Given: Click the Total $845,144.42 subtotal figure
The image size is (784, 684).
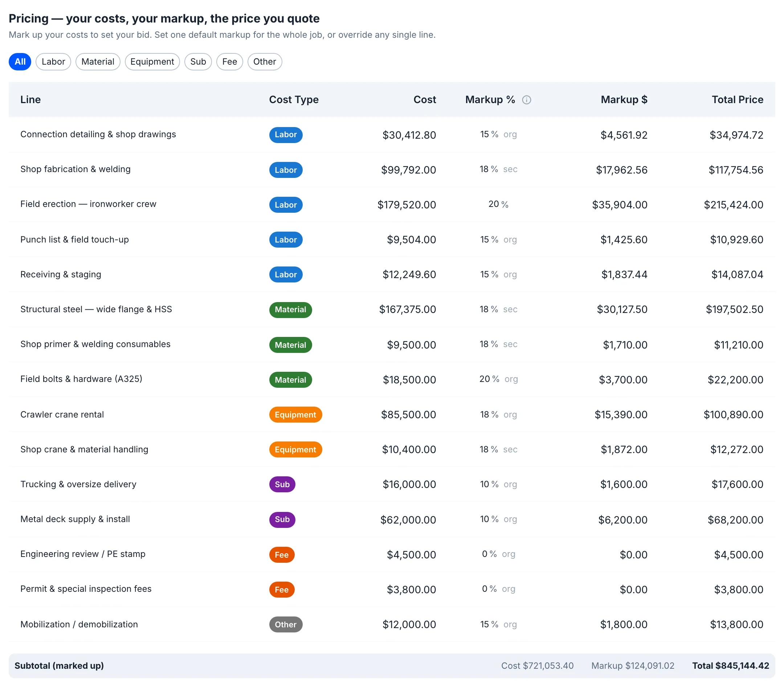Looking at the screenshot, I should [731, 666].
